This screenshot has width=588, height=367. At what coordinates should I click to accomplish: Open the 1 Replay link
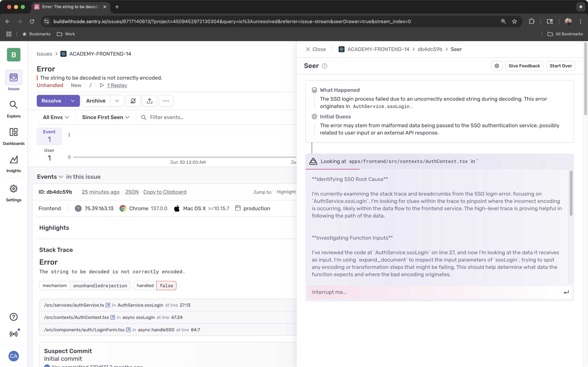pos(117,85)
